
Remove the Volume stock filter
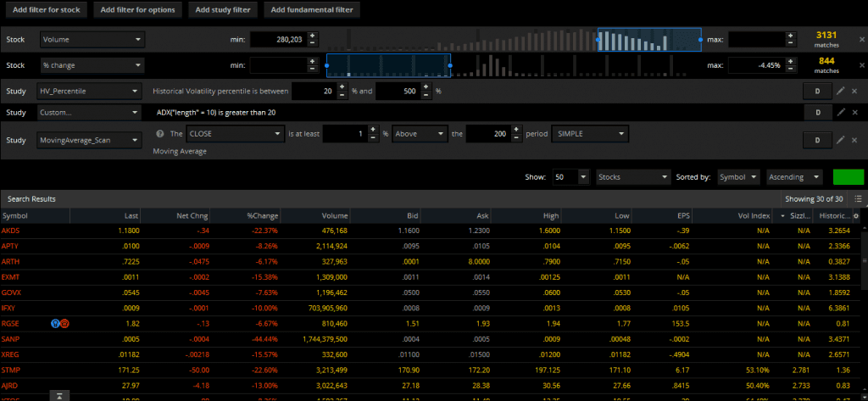click(861, 40)
